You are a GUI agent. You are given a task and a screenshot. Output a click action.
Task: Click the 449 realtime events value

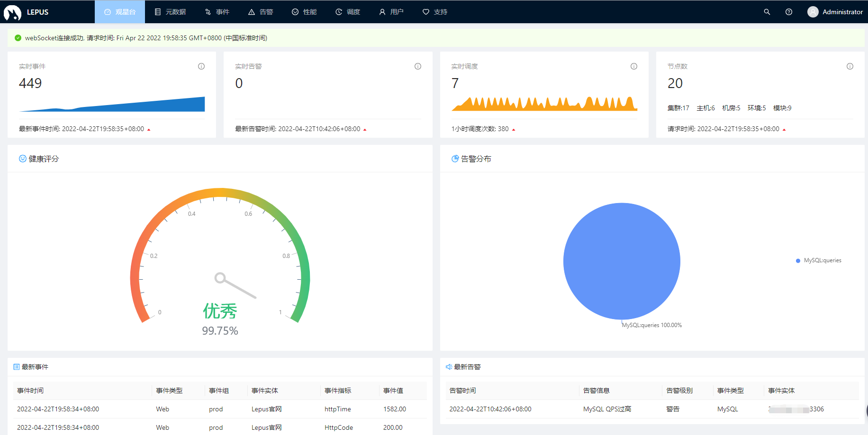pos(30,83)
